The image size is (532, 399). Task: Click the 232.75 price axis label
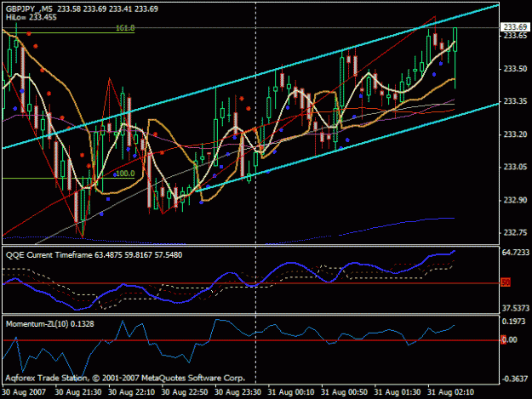tap(515, 232)
